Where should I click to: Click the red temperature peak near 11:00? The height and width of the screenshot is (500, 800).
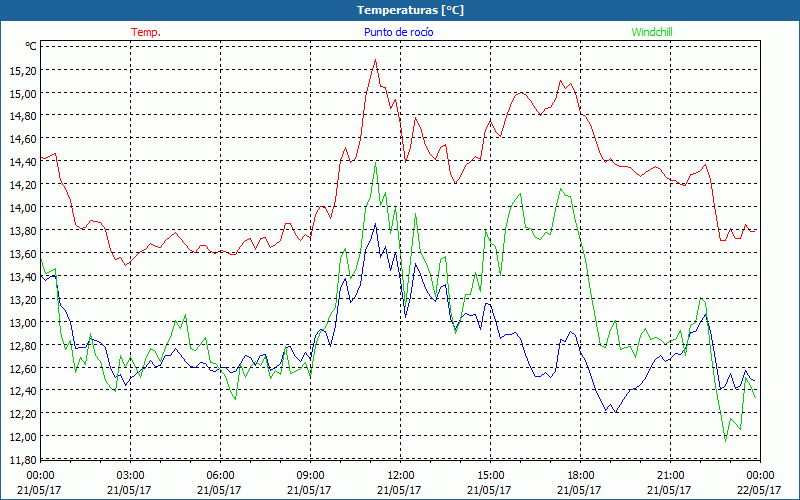375,60
